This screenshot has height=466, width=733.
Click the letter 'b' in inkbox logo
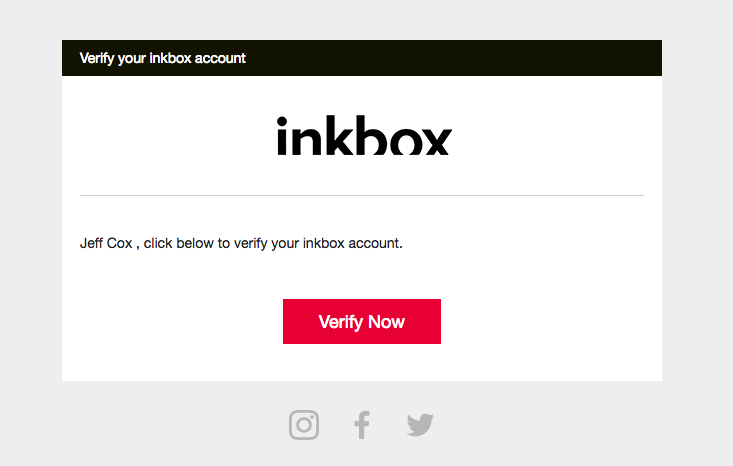tap(368, 135)
